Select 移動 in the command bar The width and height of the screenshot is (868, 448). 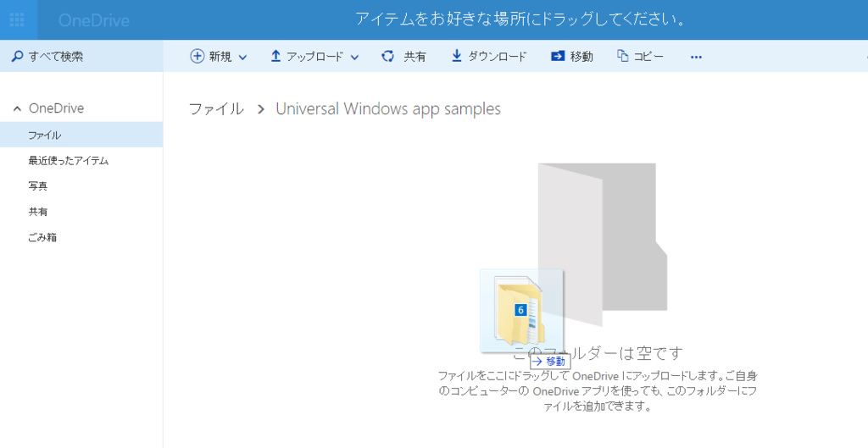coord(581,57)
